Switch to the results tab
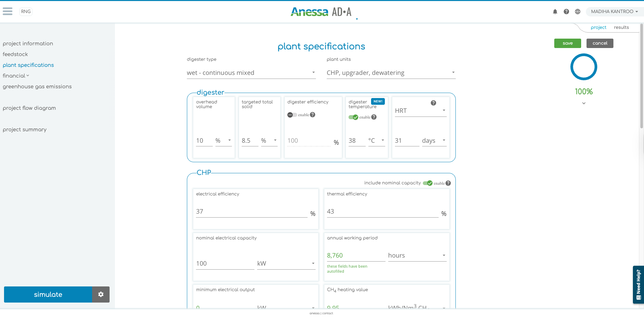This screenshot has width=644, height=318. coord(621,28)
